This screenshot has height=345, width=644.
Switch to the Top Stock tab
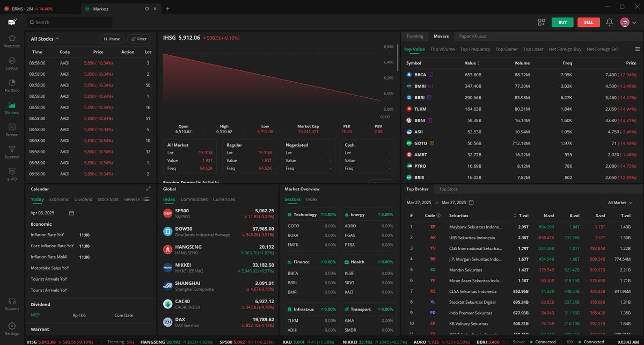pyautogui.click(x=448, y=189)
